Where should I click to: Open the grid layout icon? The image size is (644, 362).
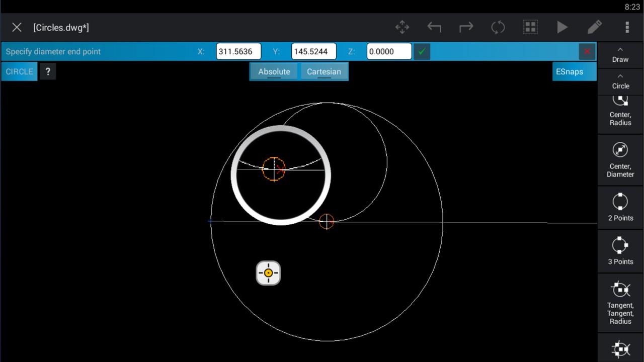[x=530, y=27]
